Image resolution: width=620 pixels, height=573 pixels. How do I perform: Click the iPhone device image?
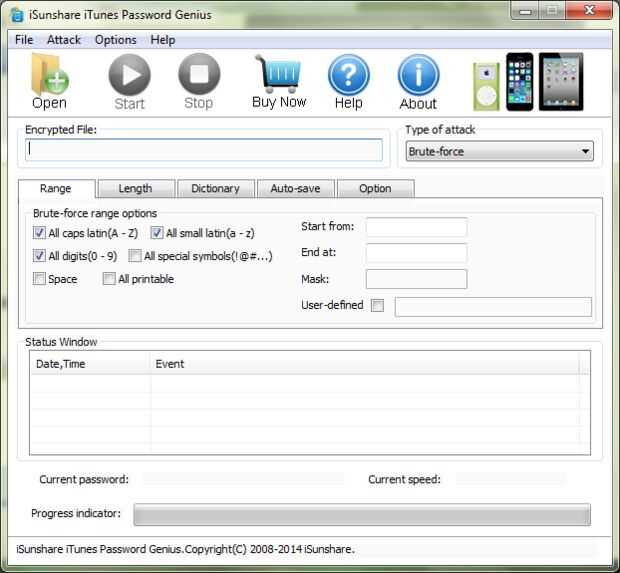point(520,82)
